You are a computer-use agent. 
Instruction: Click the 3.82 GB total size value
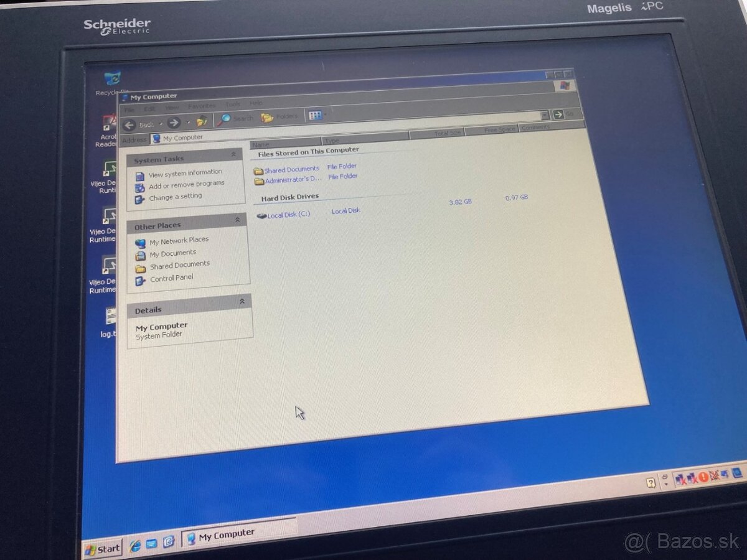(460, 202)
